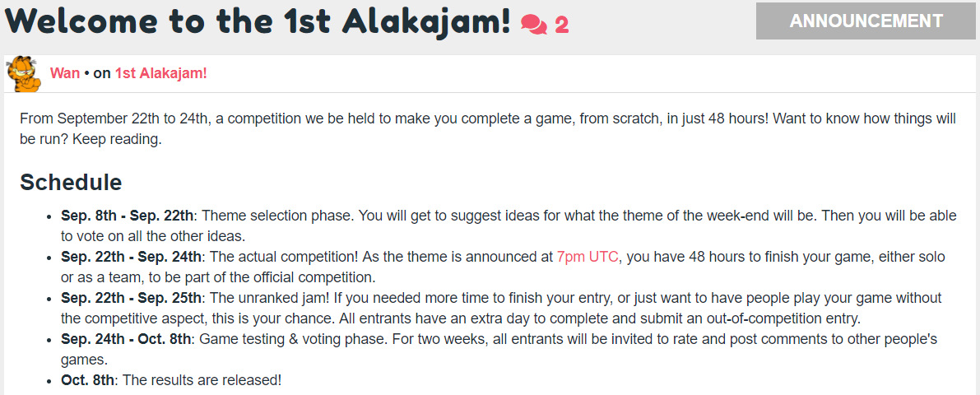Click the ANNOUNCEMENT badge button
This screenshot has height=395, width=980.
pyautogui.click(x=866, y=21)
